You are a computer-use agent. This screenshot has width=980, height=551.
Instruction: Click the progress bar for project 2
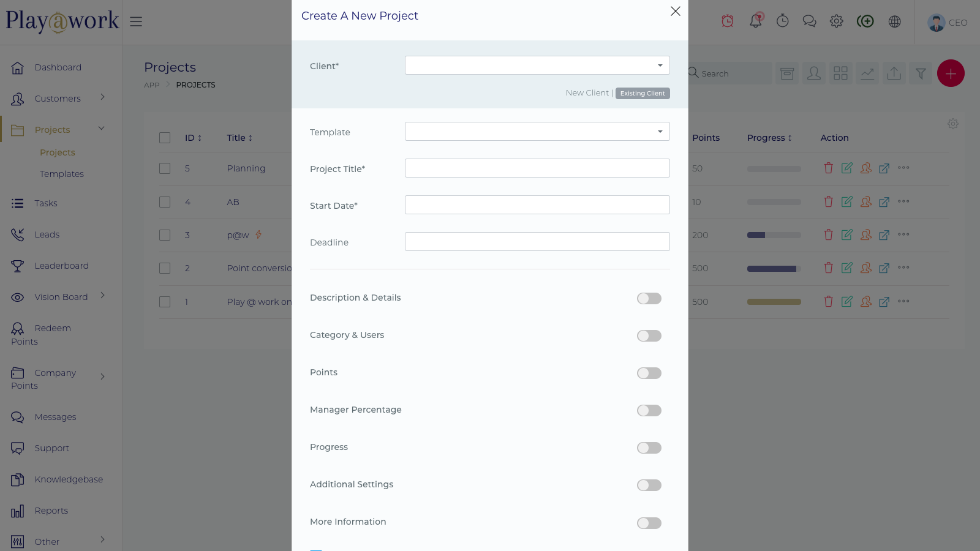774,269
